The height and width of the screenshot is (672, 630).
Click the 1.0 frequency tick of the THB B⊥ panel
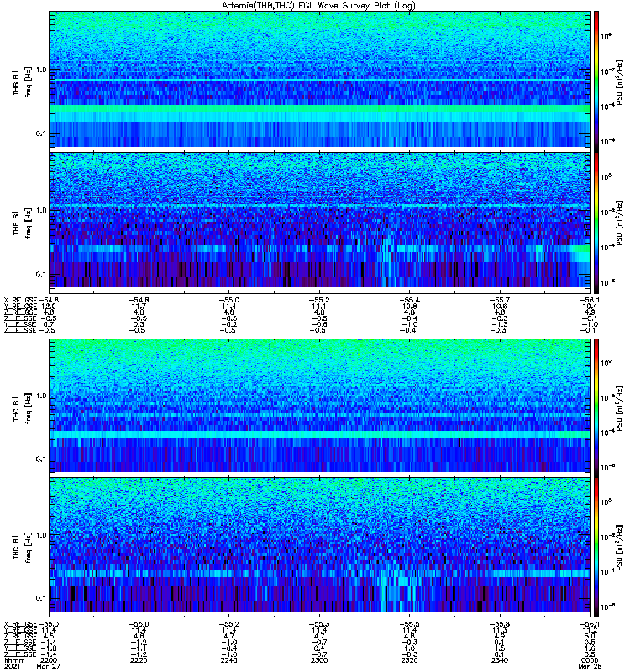point(41,70)
